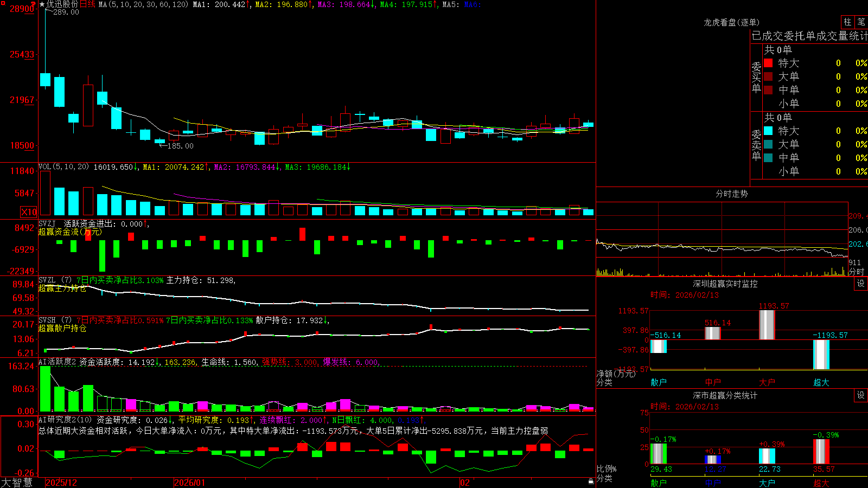This screenshot has height=488, width=868.
Task: Click the 委卖单 section label
Action: click(x=756, y=145)
